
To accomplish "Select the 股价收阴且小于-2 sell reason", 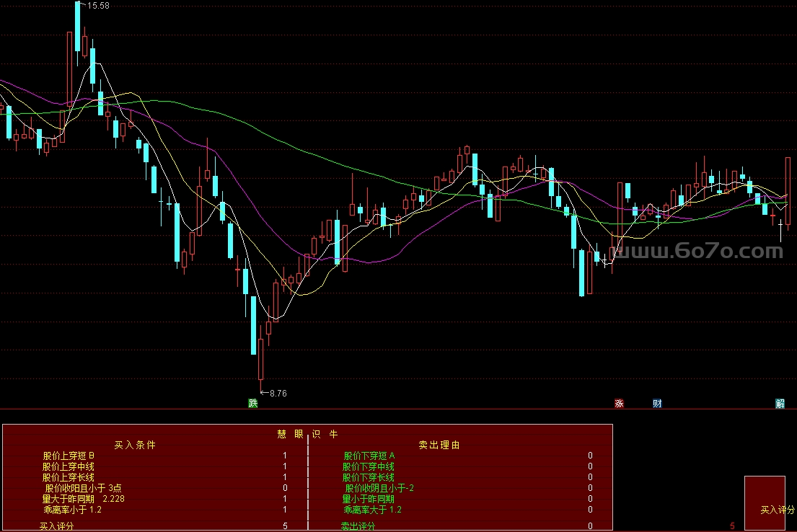I will 379,488.
